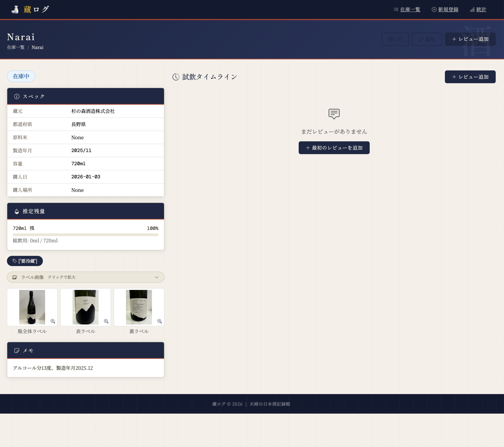Click the note icon in メモ header
This screenshot has width=504, height=447.
coord(17,350)
